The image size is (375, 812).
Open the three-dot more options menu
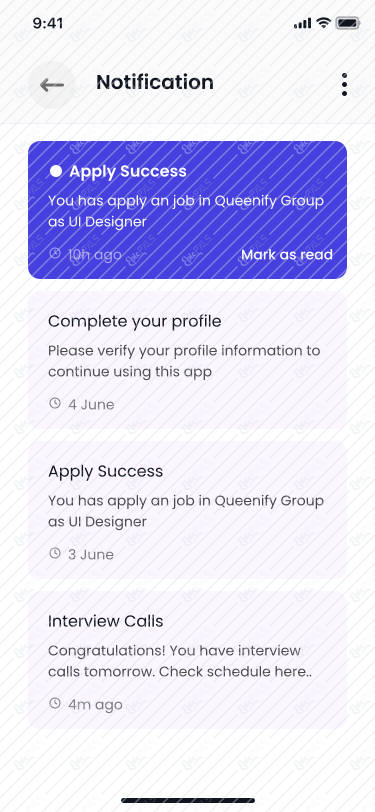pos(344,84)
